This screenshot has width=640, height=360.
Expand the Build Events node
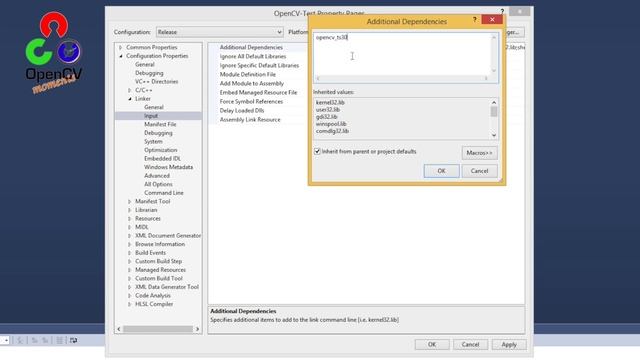pyautogui.click(x=130, y=253)
